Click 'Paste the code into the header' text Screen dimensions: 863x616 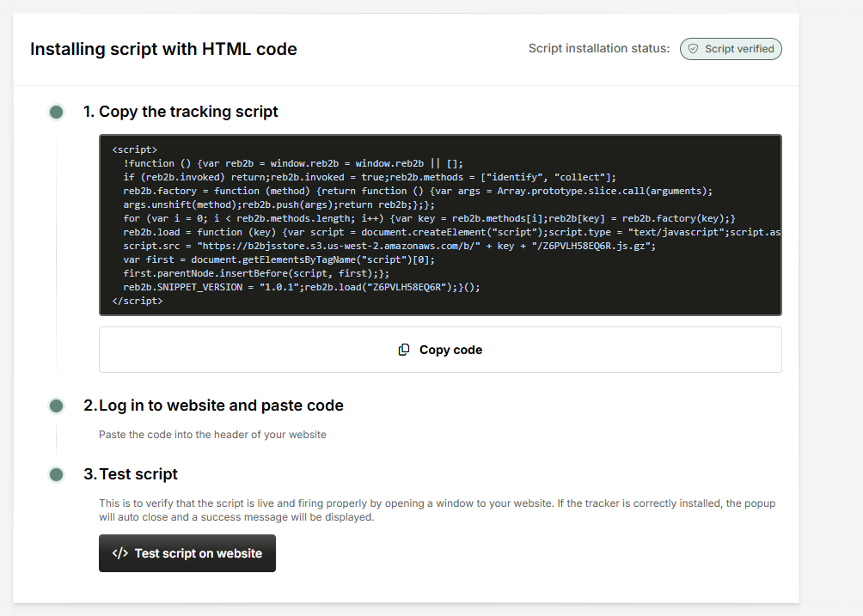[x=212, y=435]
